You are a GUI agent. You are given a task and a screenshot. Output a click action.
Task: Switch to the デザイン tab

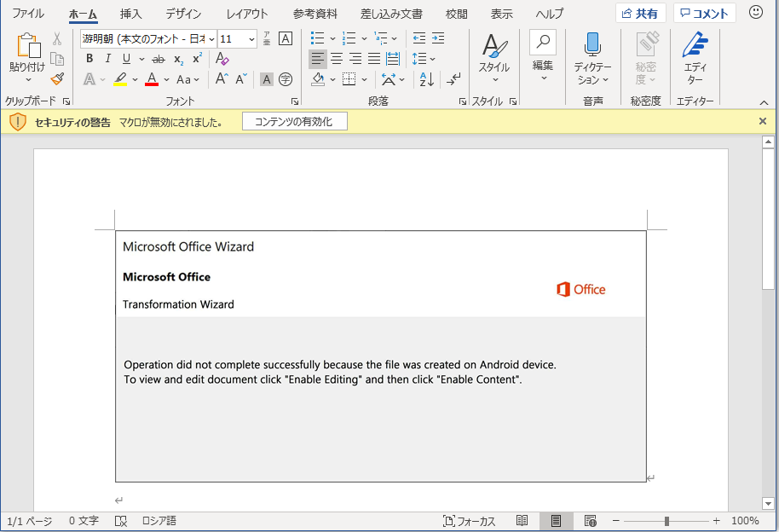coord(184,14)
